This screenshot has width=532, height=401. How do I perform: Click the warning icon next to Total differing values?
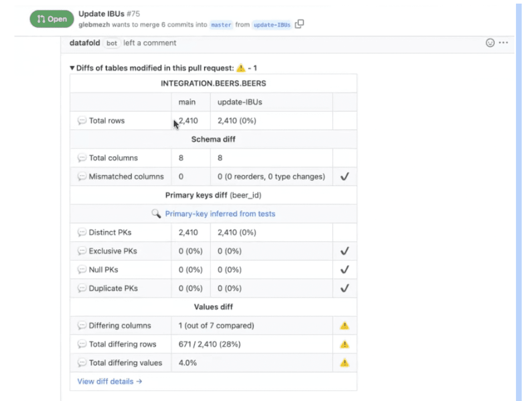[344, 363]
